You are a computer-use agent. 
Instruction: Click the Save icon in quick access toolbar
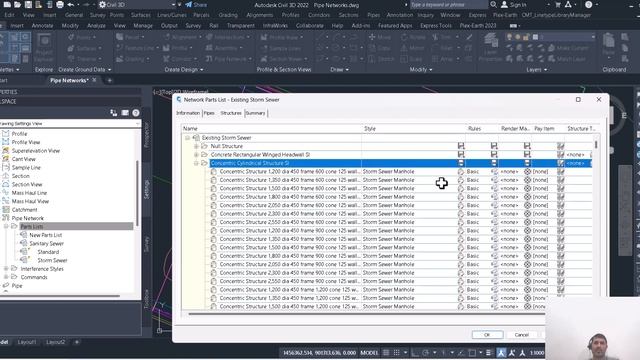click(x=28, y=4)
